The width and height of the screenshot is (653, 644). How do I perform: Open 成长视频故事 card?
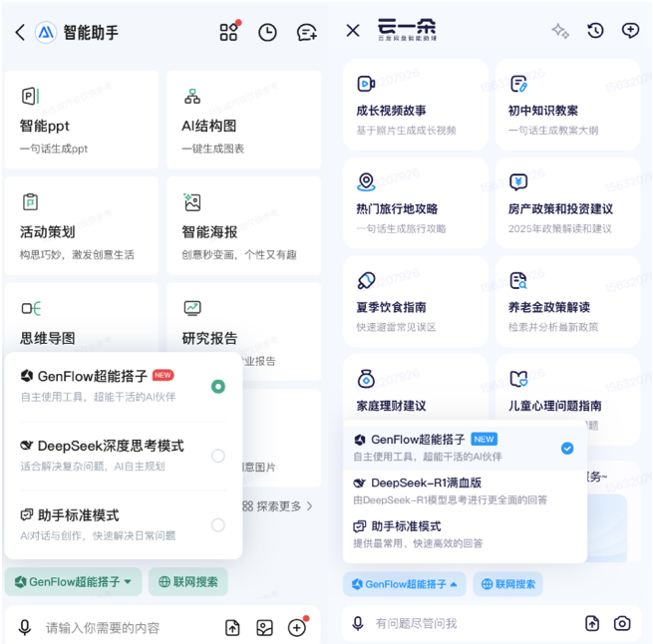tap(416, 105)
